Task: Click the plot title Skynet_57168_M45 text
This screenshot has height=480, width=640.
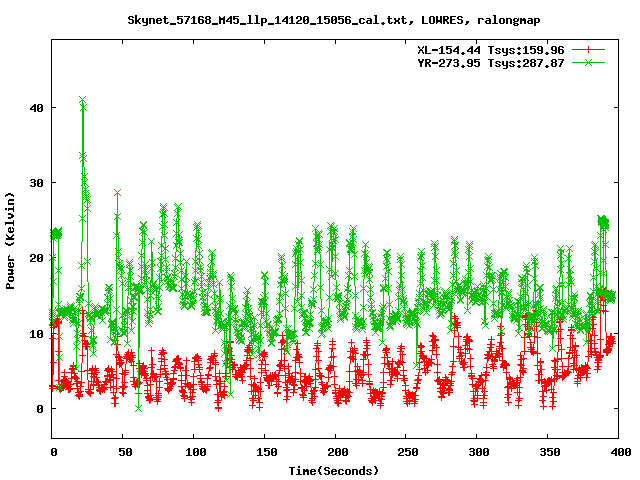Action: [x=333, y=20]
